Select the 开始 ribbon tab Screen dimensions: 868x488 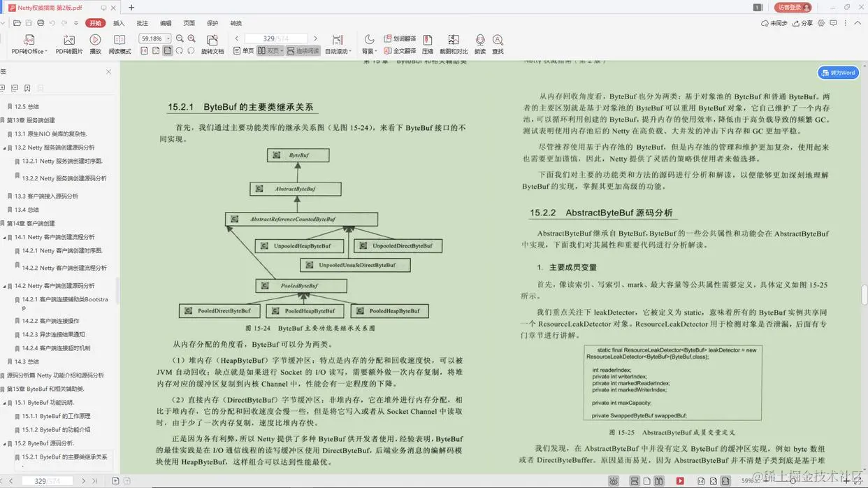point(94,23)
